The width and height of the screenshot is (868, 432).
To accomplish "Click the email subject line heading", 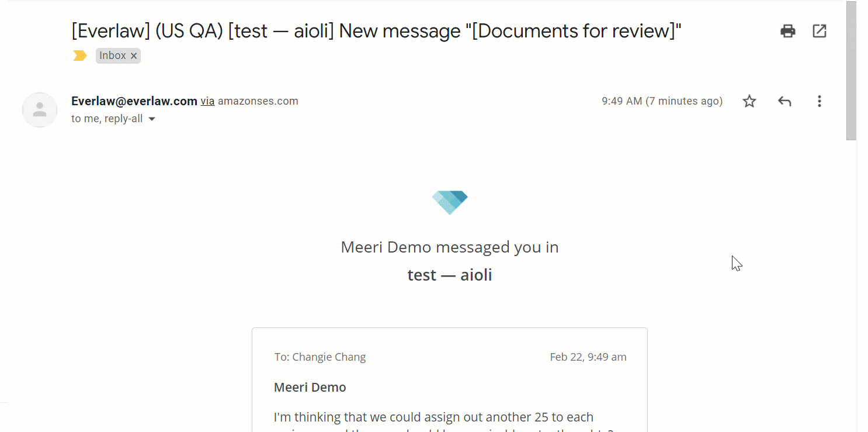I will click(376, 30).
